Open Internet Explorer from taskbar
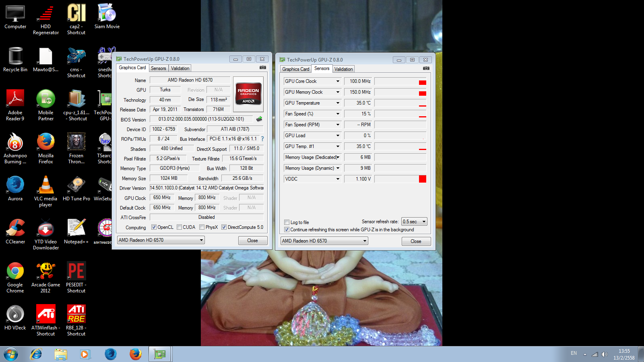 tap(36, 354)
